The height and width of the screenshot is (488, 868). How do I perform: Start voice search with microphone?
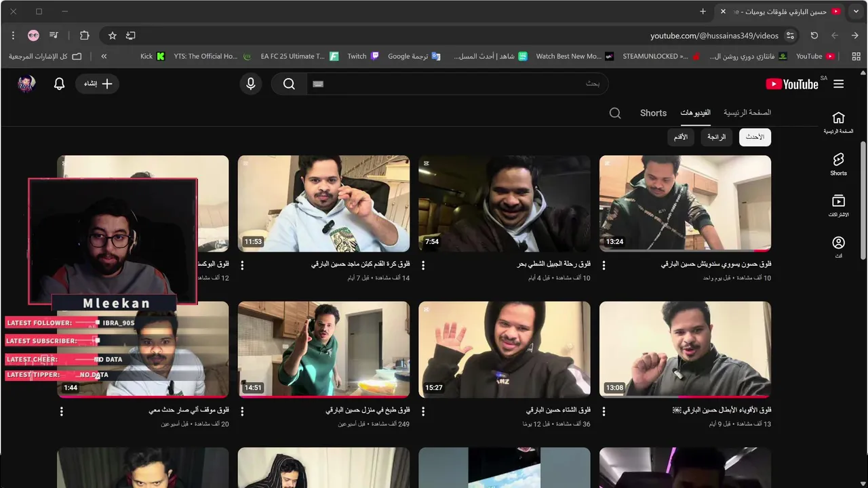251,83
